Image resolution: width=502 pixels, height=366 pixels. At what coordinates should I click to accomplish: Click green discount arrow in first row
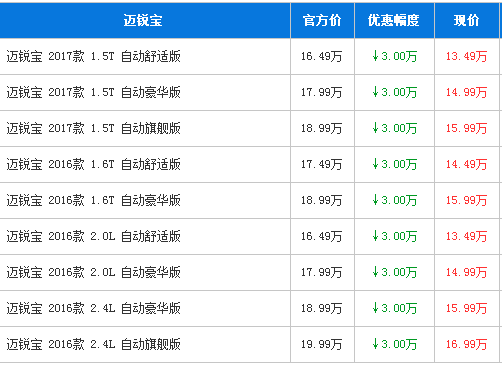[375, 56]
